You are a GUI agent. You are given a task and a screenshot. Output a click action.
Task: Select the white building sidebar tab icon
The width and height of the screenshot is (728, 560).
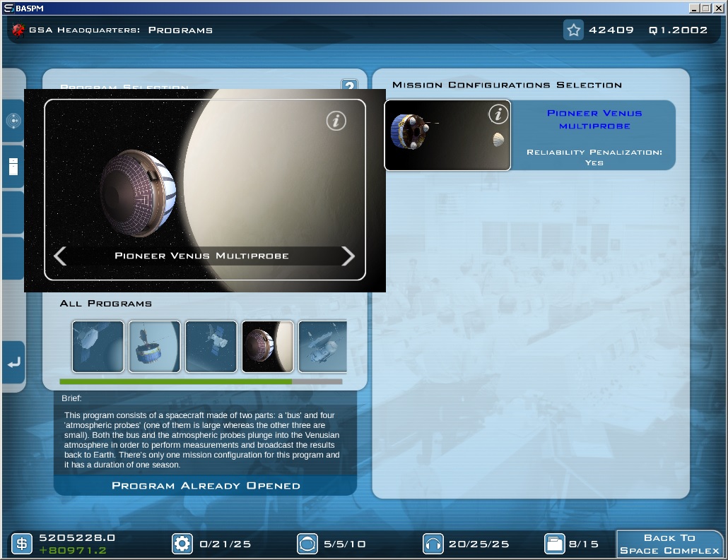pos(13,167)
